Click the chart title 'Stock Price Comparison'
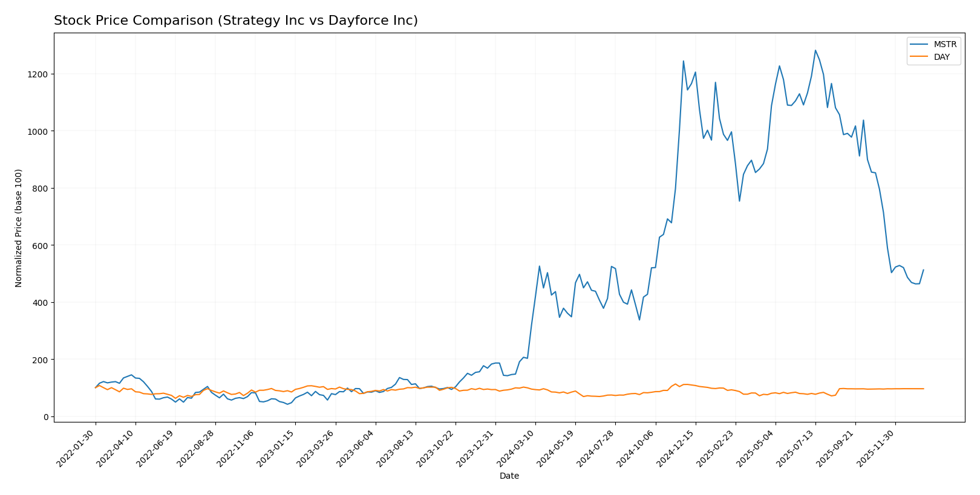The image size is (980, 495). (235, 21)
